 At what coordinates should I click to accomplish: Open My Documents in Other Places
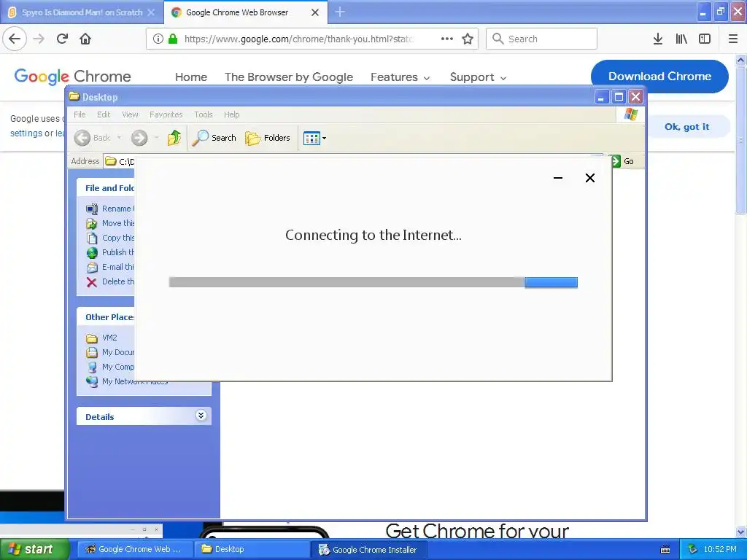(111, 352)
